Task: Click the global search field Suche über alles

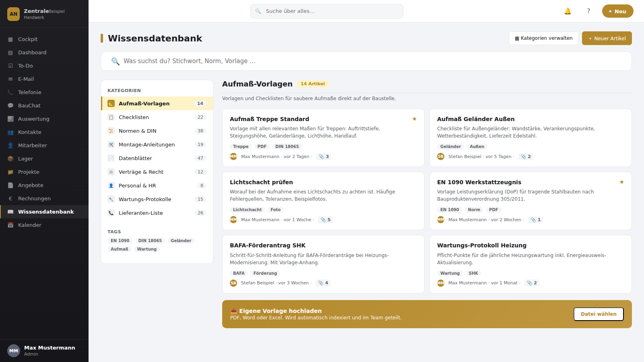Action: point(327,11)
